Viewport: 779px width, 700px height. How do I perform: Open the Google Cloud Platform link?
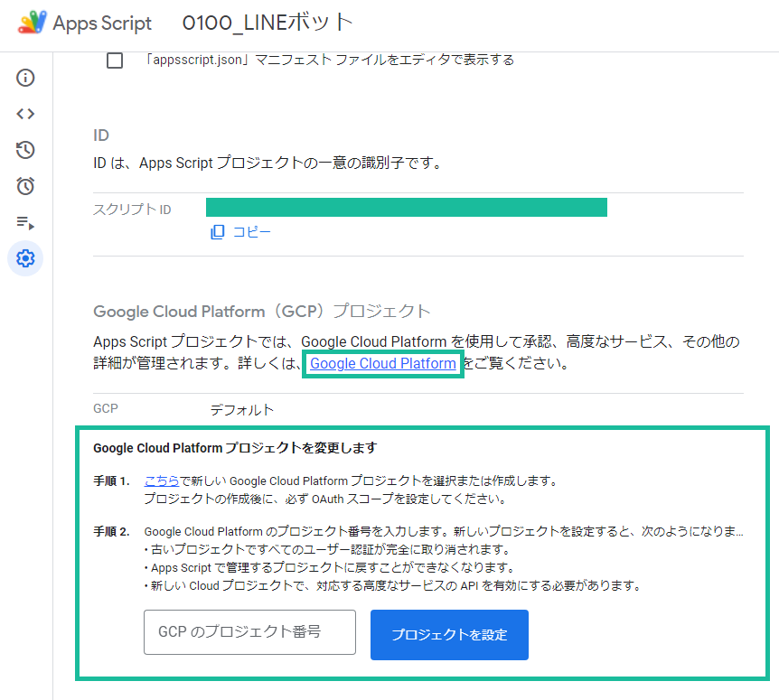[x=383, y=363]
